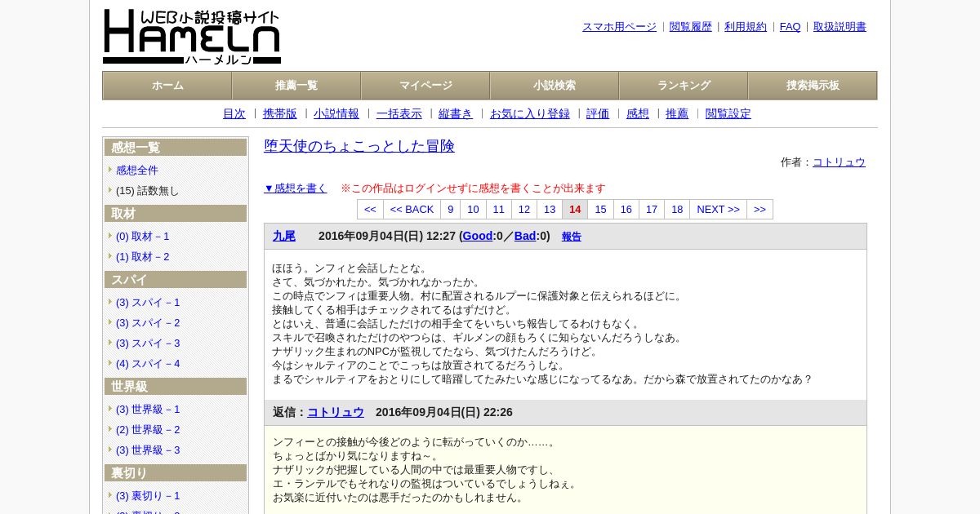Open 感想 in the sub-menu
The height and width of the screenshot is (514, 980).
pyautogui.click(x=638, y=114)
